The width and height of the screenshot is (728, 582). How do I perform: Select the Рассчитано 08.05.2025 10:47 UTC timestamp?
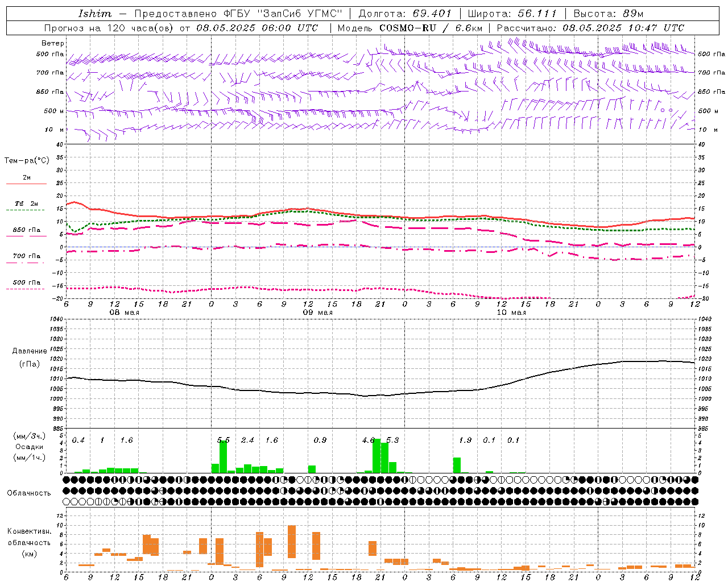coord(590,28)
